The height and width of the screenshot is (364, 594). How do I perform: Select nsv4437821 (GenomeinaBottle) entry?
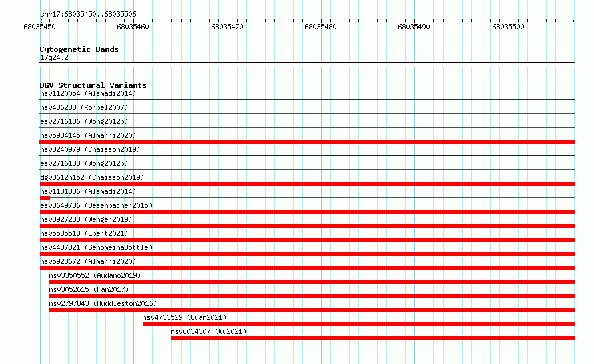[x=96, y=247]
